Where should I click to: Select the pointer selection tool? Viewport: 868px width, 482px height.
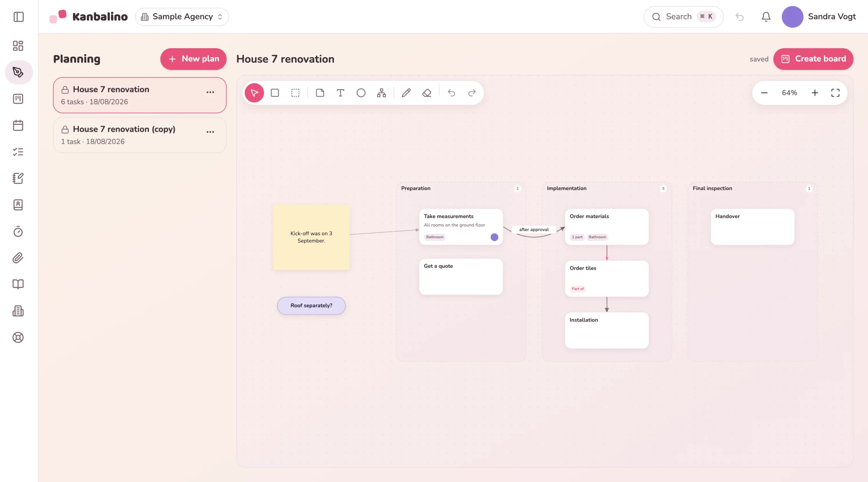[254, 93]
